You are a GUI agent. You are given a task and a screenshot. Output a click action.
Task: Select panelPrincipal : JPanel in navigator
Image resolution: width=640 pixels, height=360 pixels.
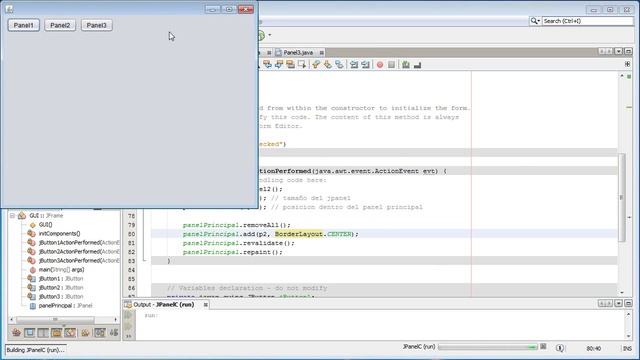(65, 305)
